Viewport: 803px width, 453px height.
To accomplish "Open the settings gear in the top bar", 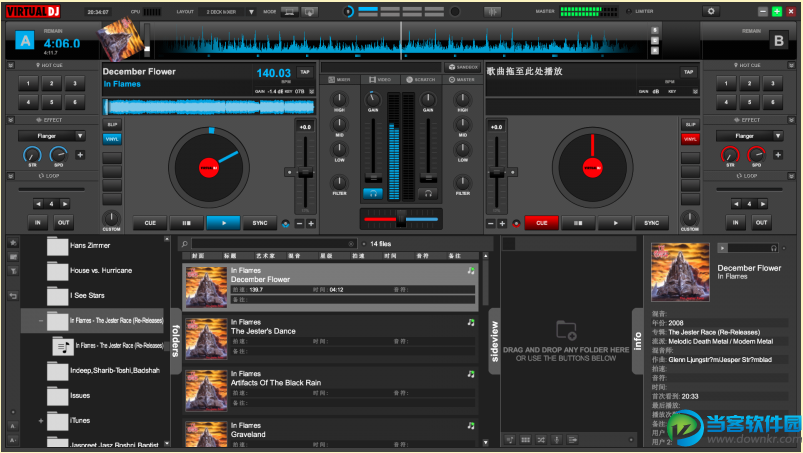I will pos(711,11).
